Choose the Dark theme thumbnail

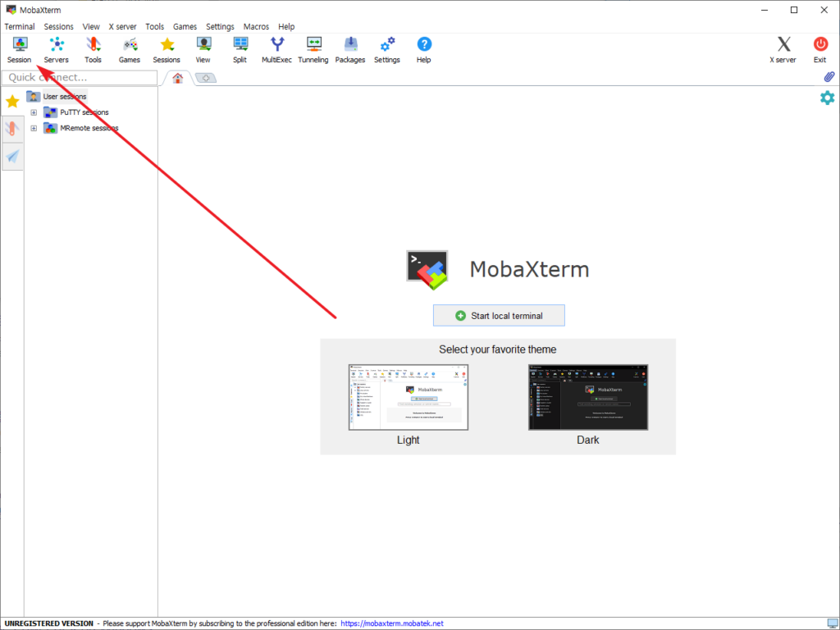coord(587,398)
